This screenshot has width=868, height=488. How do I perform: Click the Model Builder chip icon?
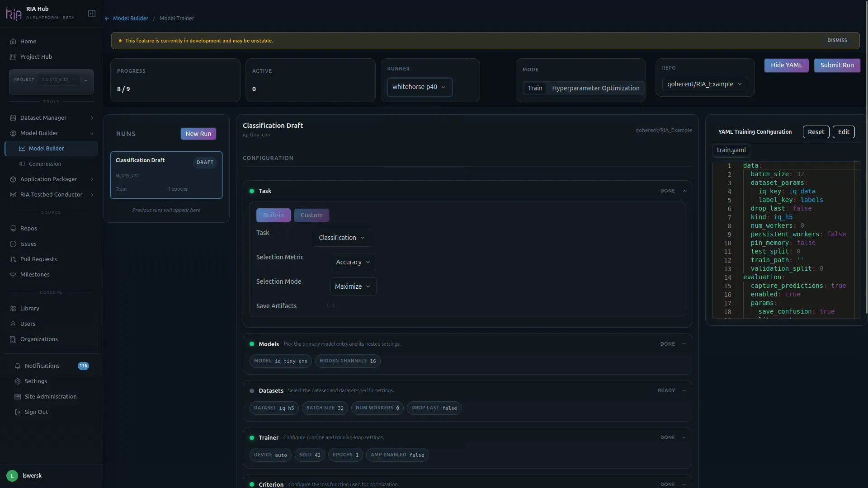point(13,133)
